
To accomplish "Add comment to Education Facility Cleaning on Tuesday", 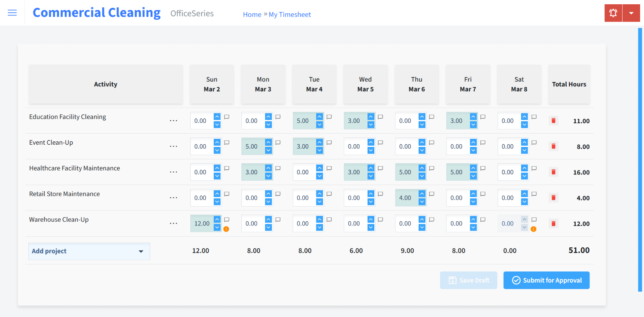I will click(x=329, y=116).
